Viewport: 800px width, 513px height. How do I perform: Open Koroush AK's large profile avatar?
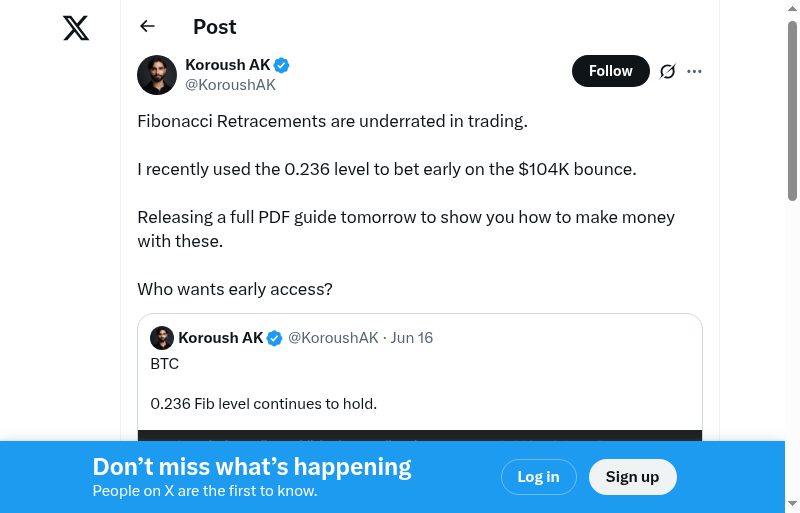(157, 75)
